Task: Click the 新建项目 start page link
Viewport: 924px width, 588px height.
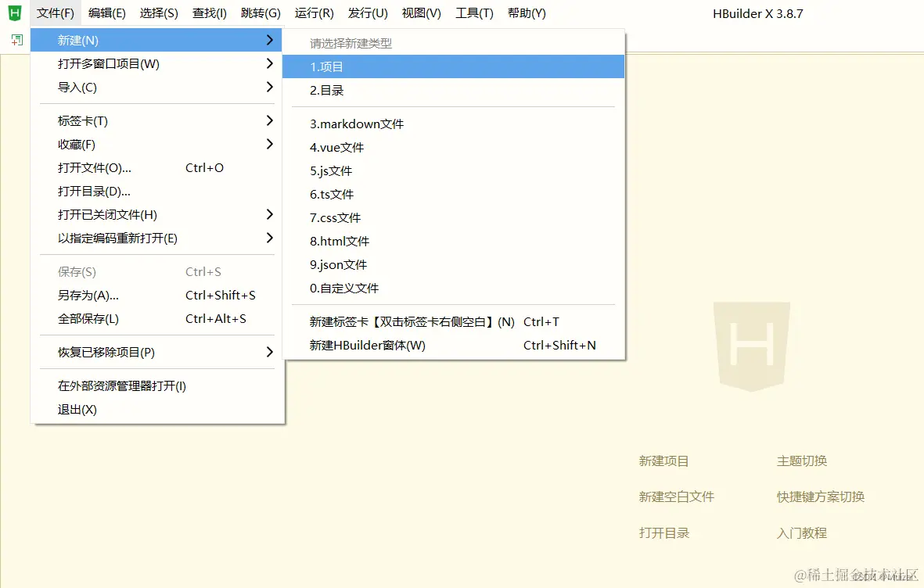Action: pyautogui.click(x=663, y=461)
